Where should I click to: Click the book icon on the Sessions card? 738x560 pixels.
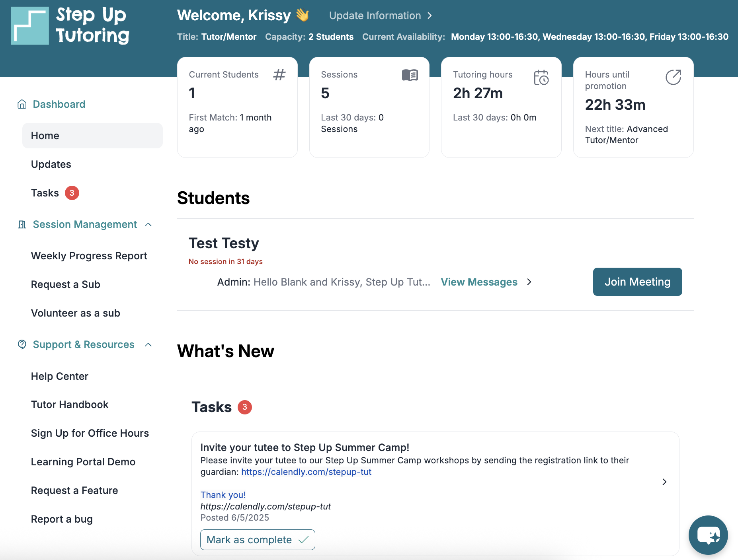pos(410,75)
